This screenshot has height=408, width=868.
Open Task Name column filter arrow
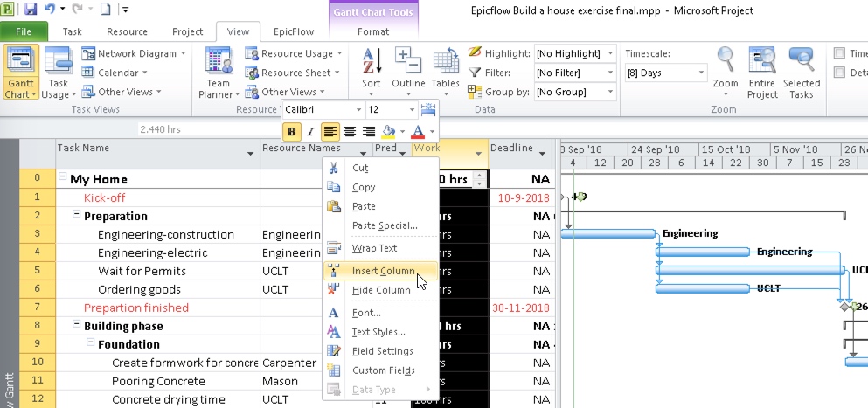pyautogui.click(x=250, y=154)
